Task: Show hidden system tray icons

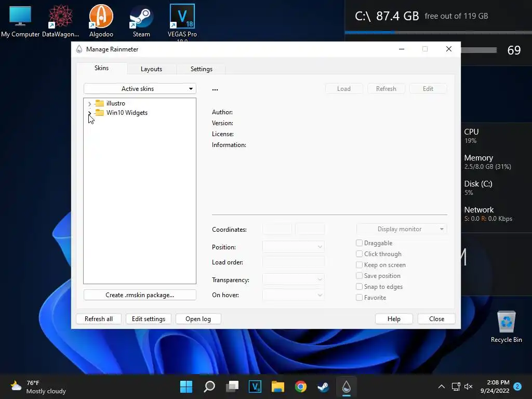Action: click(442, 387)
